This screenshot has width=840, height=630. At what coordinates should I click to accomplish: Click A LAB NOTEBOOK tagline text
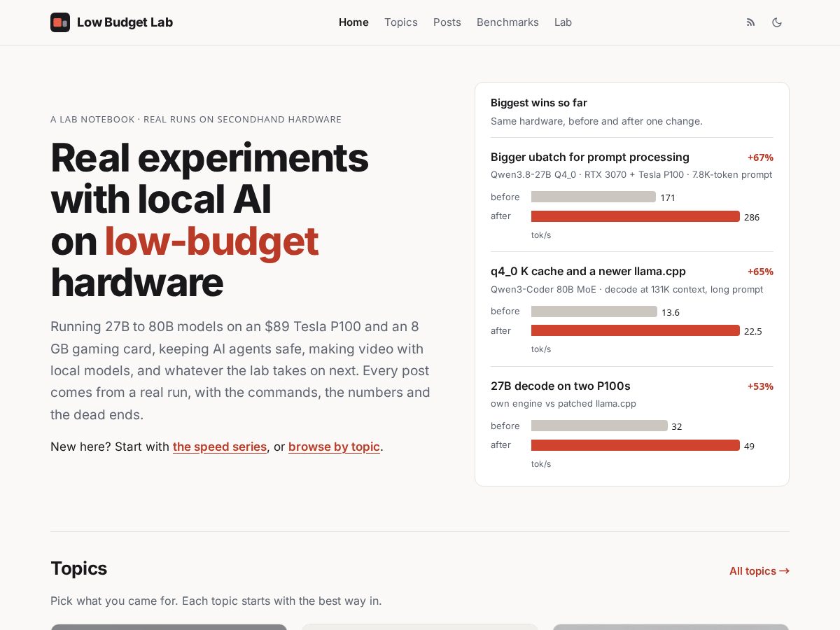point(196,120)
